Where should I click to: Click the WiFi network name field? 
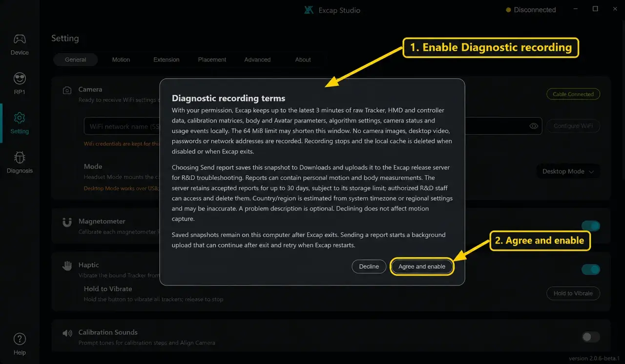coord(123,126)
